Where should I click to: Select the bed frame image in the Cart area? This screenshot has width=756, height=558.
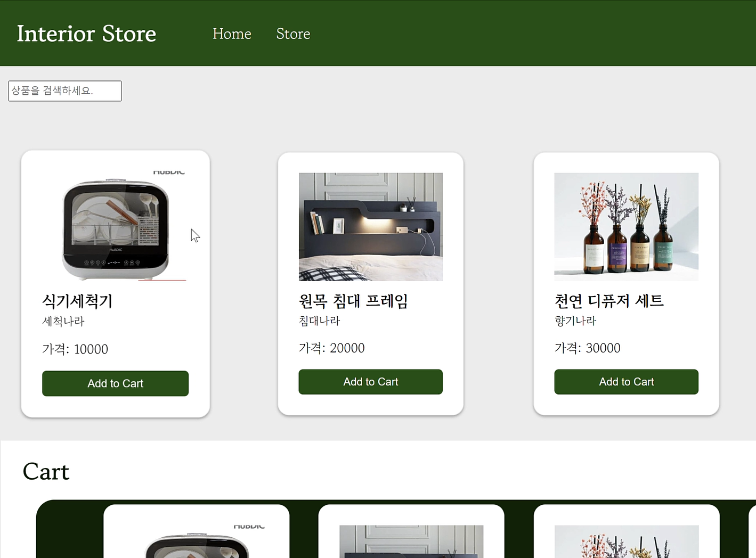[411, 541]
